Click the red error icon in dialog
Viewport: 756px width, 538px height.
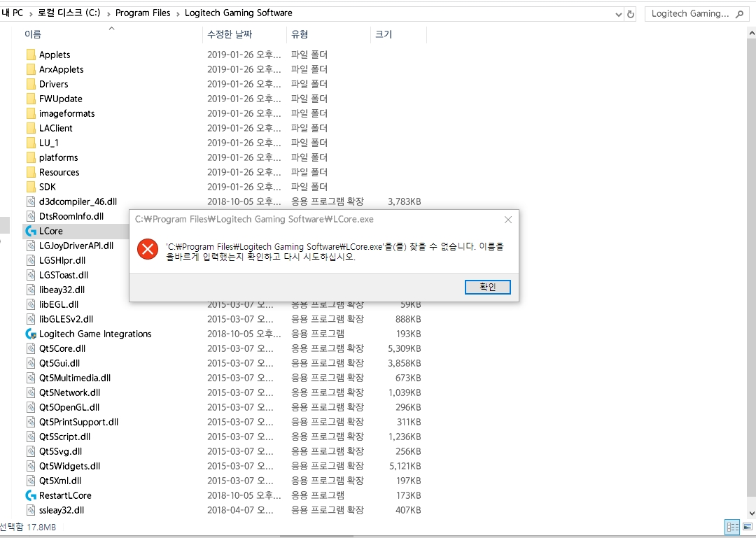coord(148,249)
